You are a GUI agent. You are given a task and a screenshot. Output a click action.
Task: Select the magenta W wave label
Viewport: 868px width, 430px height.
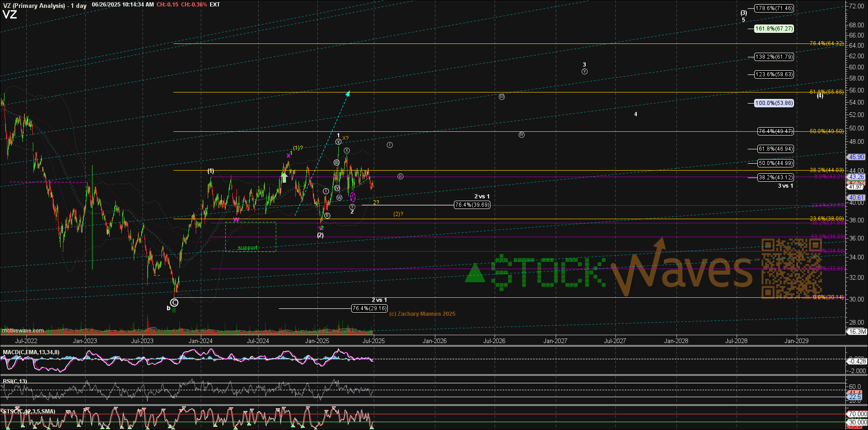point(236,220)
